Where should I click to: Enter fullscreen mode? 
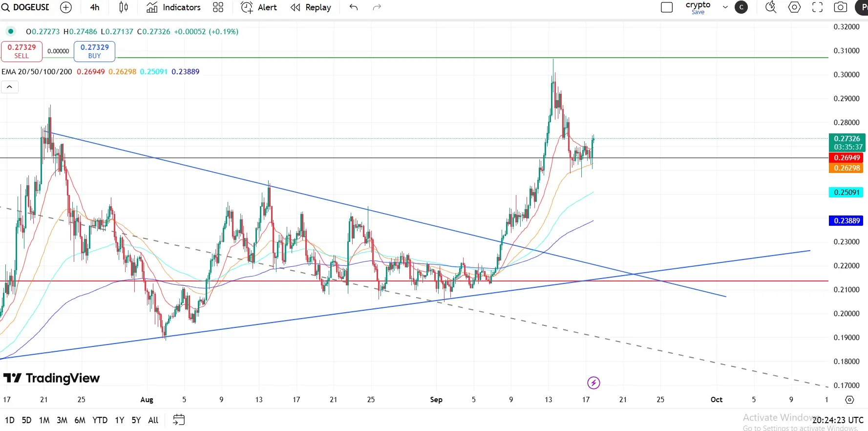click(x=817, y=7)
